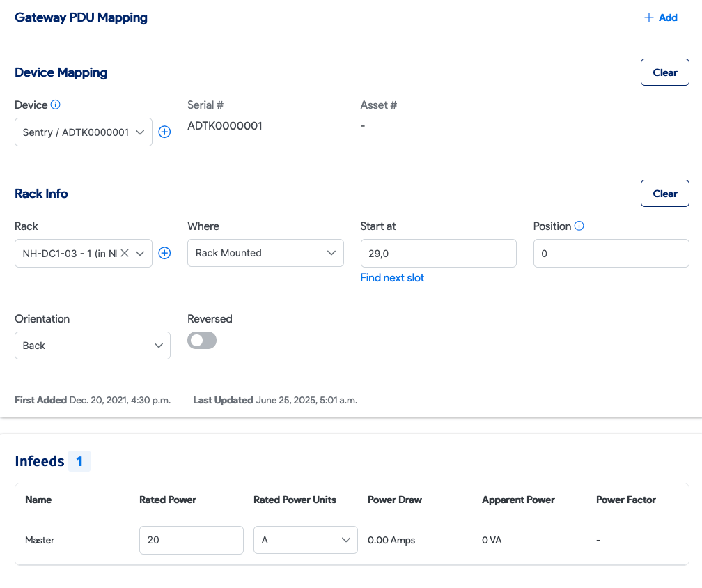Click into the Position input field
The image size is (702, 588).
point(611,254)
